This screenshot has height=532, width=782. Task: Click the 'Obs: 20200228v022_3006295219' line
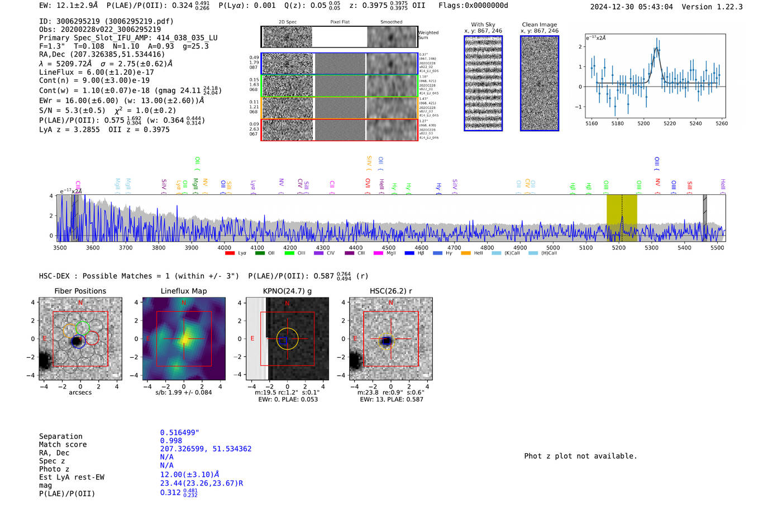point(100,30)
